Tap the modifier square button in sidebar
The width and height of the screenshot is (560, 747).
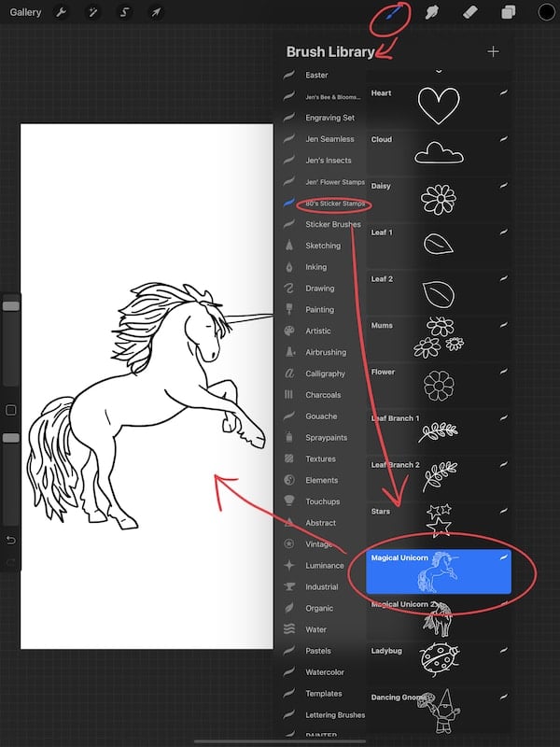pyautogui.click(x=10, y=410)
